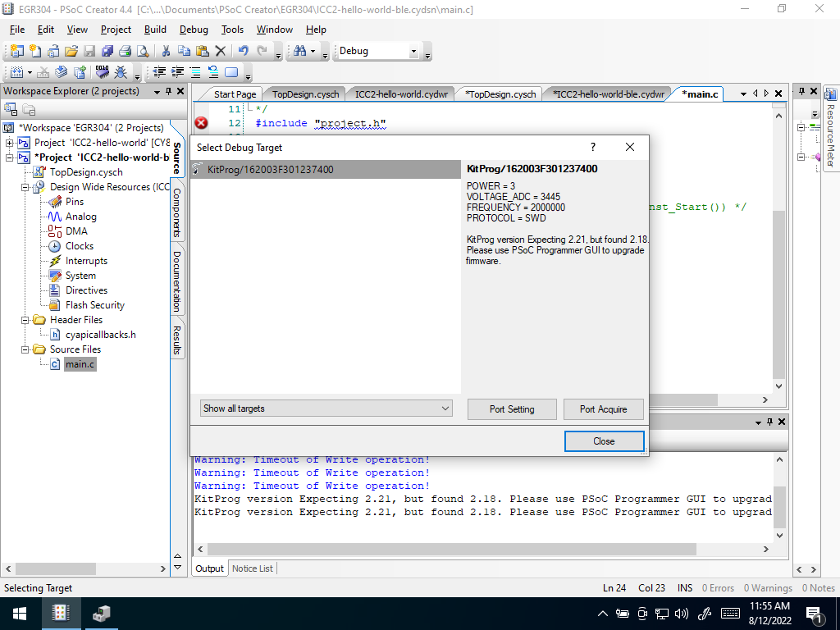This screenshot has height=630, width=840.
Task: Click the Port Setting button
Action: 512,409
